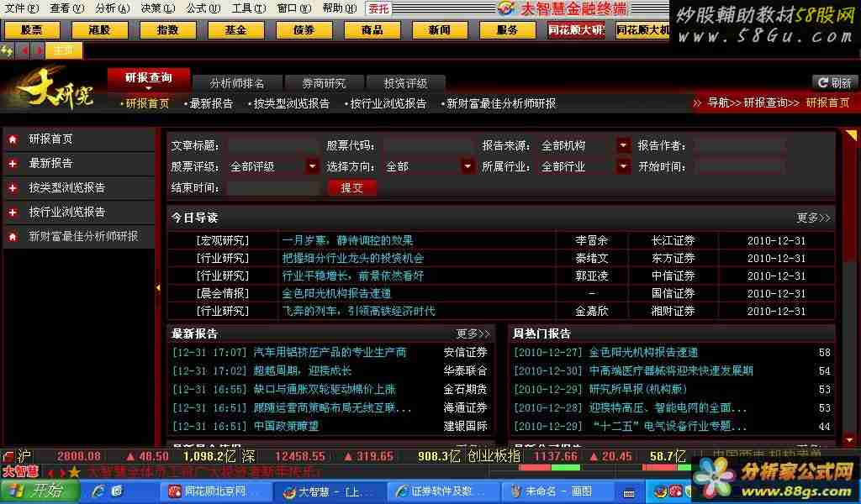Click the back arrow in the navigation toolbar

tap(24, 51)
